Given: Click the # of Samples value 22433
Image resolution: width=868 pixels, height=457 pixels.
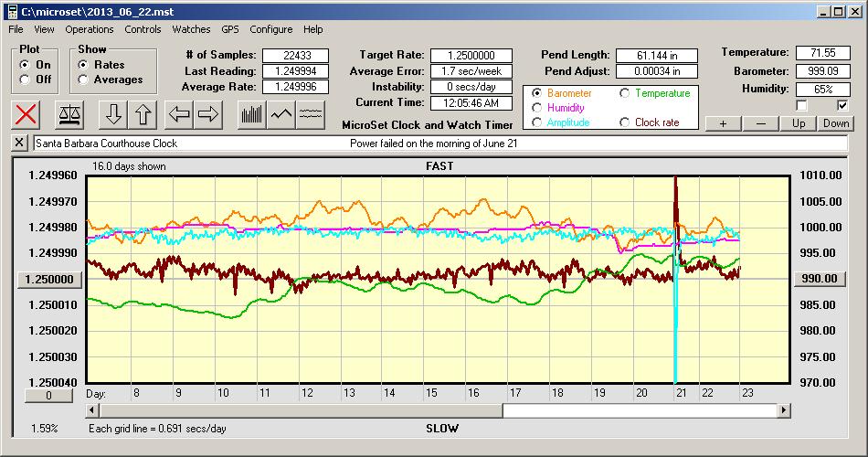Looking at the screenshot, I should (296, 56).
